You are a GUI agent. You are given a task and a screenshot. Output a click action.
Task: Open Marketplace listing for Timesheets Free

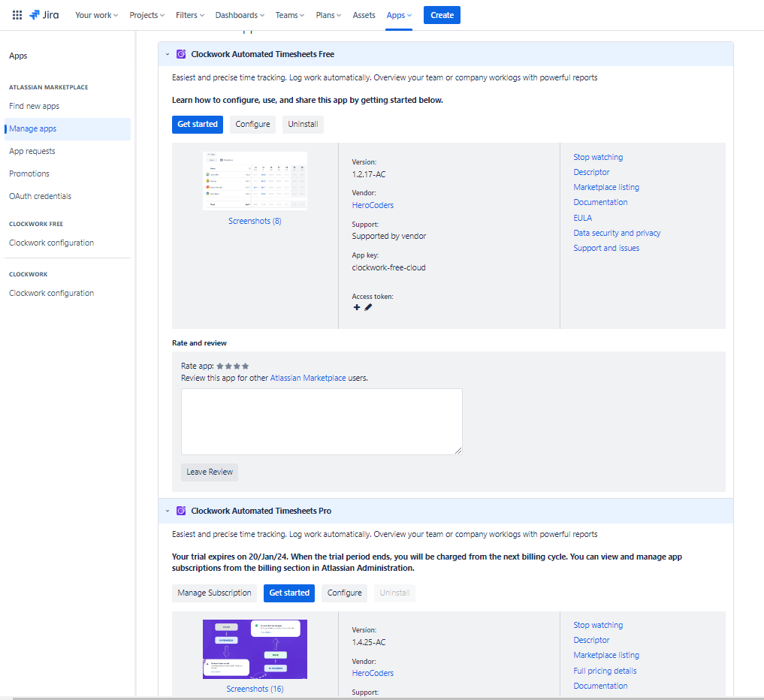(606, 187)
